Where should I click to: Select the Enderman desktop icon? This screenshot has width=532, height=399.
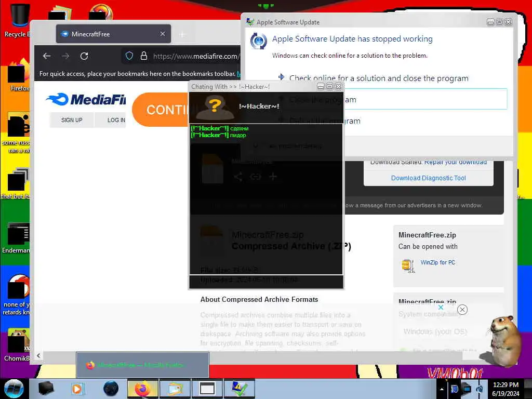click(16, 238)
